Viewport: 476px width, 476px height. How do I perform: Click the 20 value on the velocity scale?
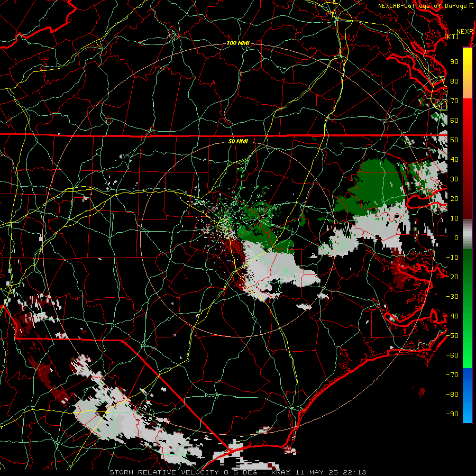coord(454,198)
